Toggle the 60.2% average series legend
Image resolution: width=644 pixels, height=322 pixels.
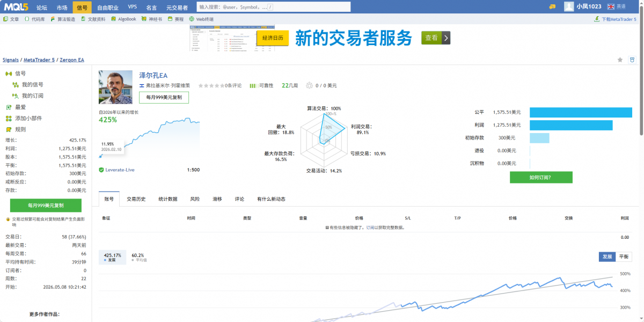[x=138, y=257]
